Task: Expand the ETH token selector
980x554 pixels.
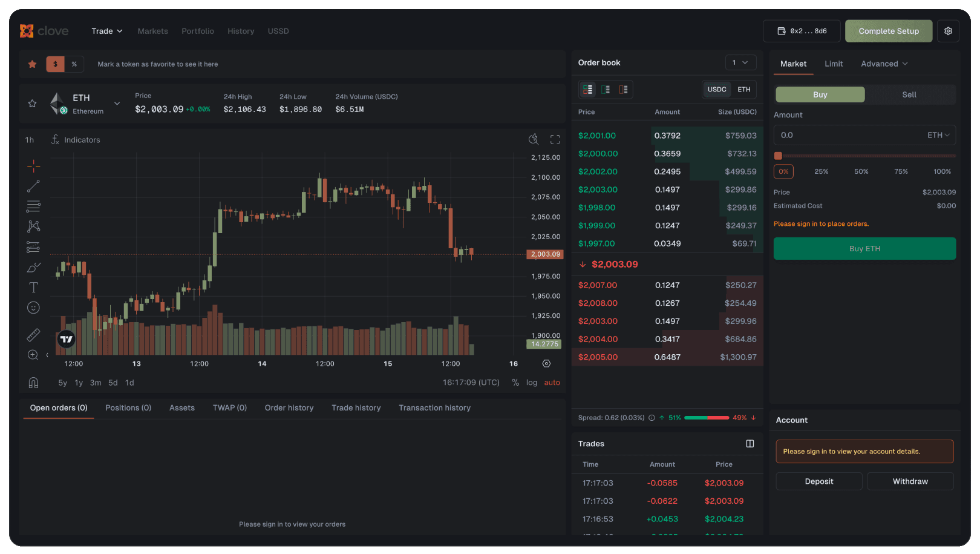Action: (x=117, y=104)
